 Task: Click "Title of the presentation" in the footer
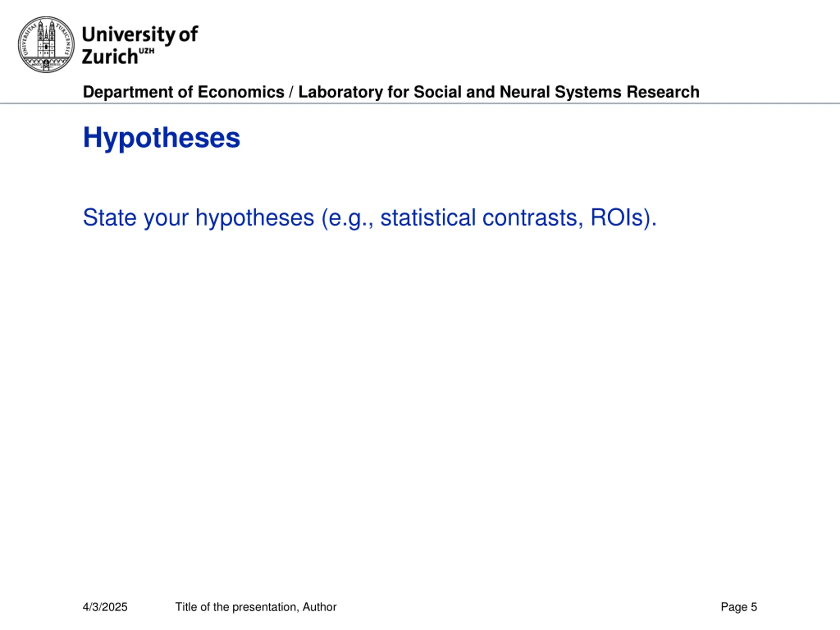coord(236,607)
